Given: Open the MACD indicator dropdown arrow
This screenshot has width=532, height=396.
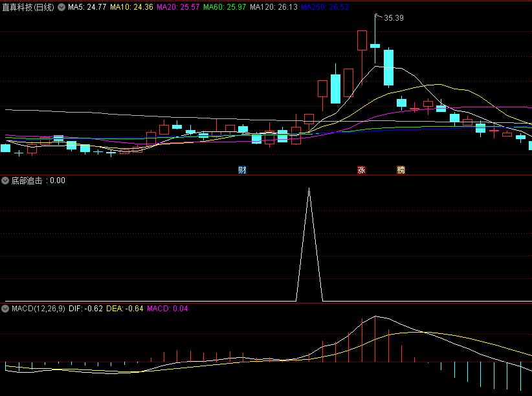Looking at the screenshot, I should [x=5, y=309].
